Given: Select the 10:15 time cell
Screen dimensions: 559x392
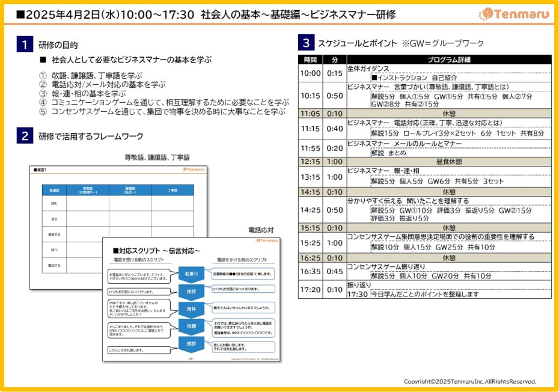Looking at the screenshot, I should coord(310,96).
